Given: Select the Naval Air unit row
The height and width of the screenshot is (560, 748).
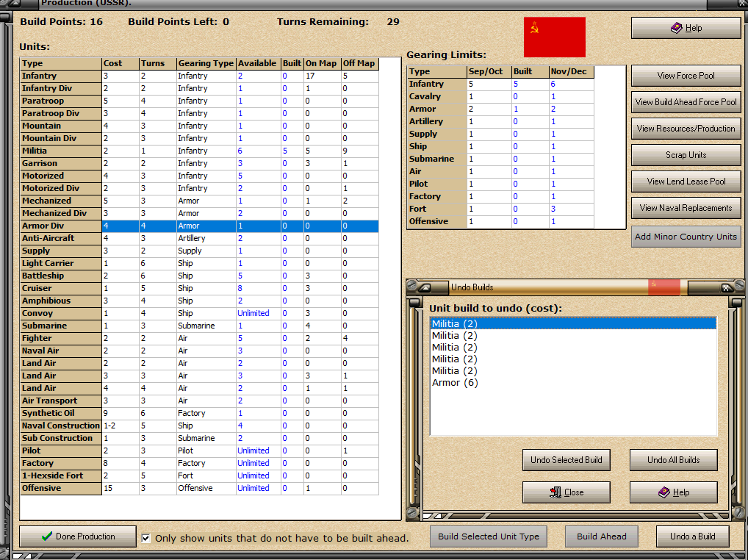Looking at the screenshot, I should [199, 351].
